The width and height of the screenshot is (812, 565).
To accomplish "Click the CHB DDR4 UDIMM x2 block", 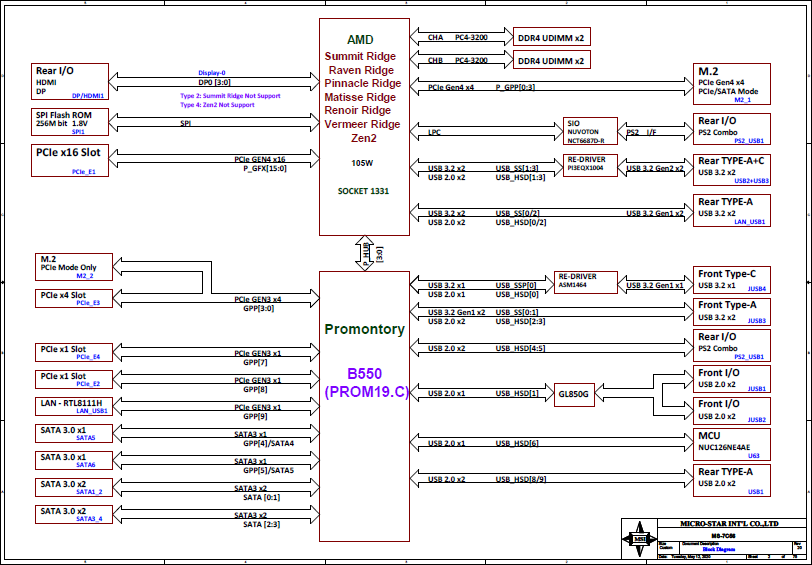I will coord(552,60).
